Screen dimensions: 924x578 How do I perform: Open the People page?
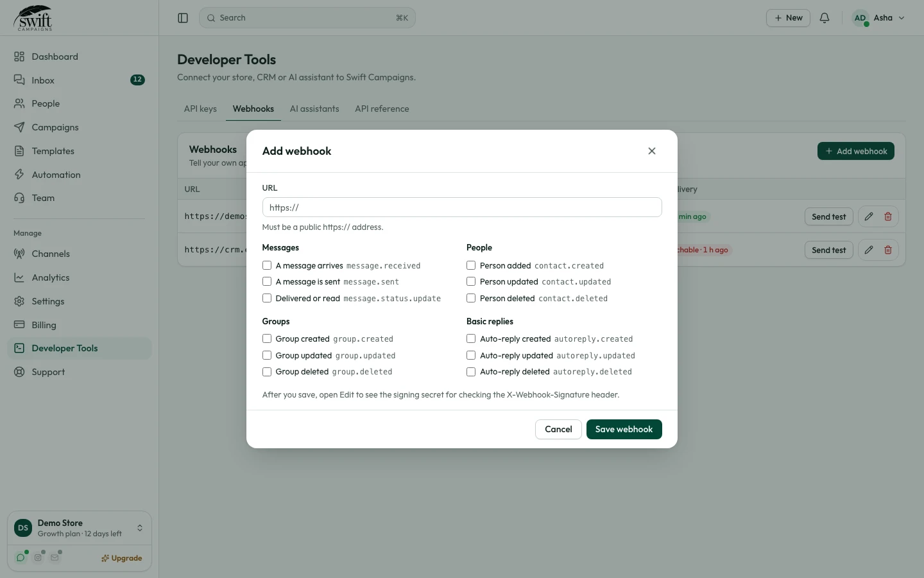tap(80, 103)
